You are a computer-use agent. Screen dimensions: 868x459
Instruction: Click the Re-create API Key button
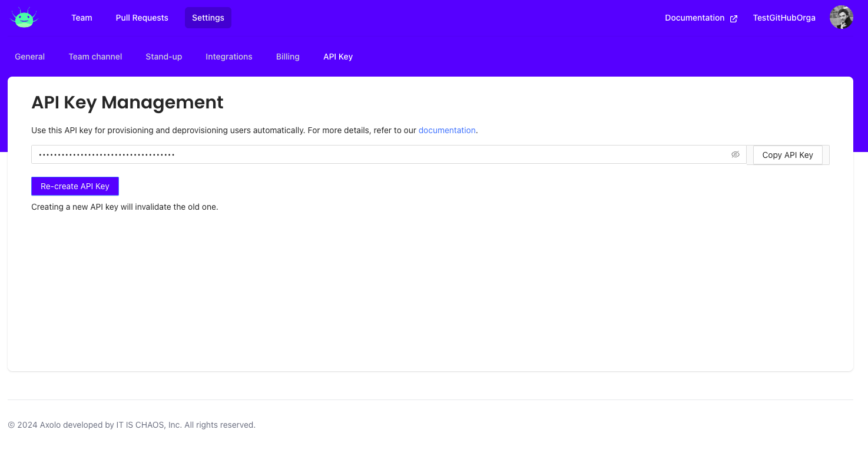(75, 186)
